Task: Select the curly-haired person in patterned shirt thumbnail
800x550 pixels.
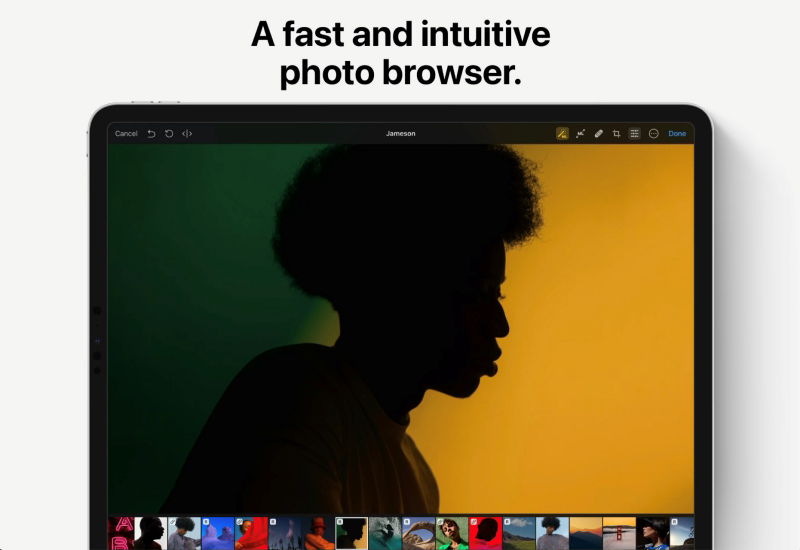Action: pos(184,533)
